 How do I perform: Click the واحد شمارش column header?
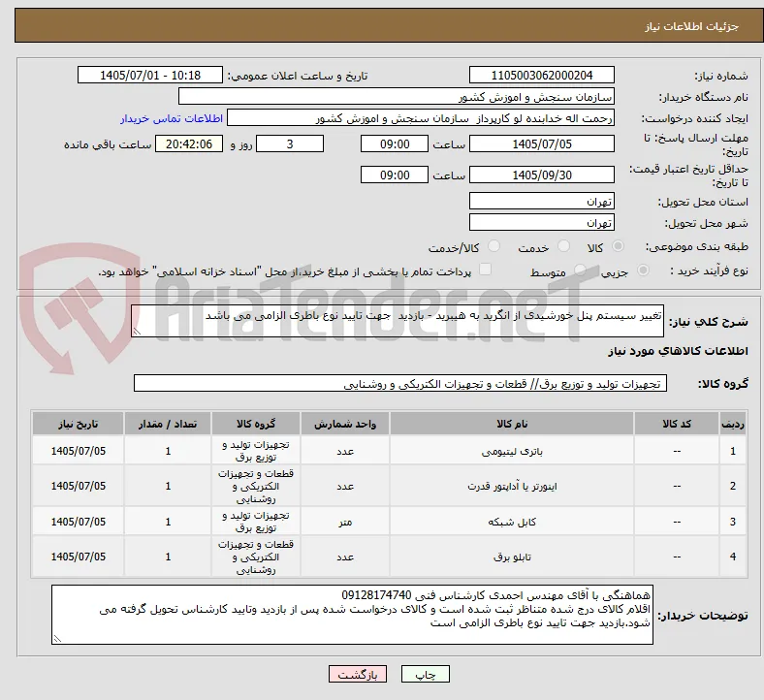[345, 424]
